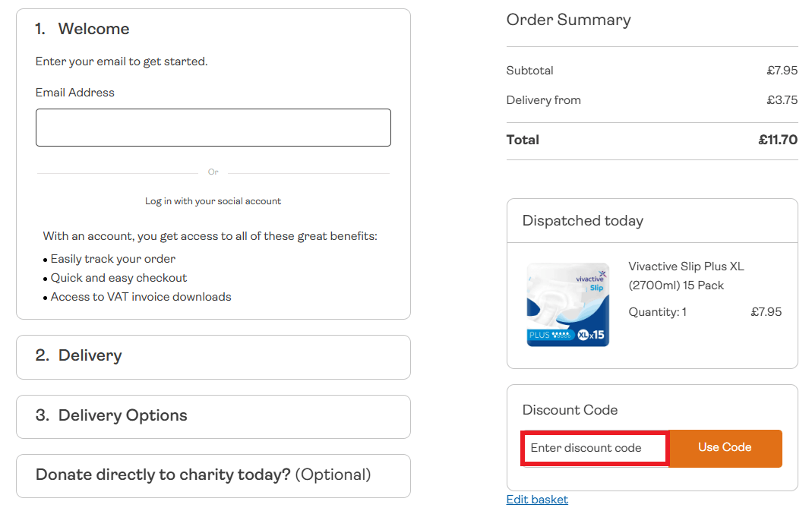Select the discount code entry box
Screen dimensions: 812x511
coord(594,449)
